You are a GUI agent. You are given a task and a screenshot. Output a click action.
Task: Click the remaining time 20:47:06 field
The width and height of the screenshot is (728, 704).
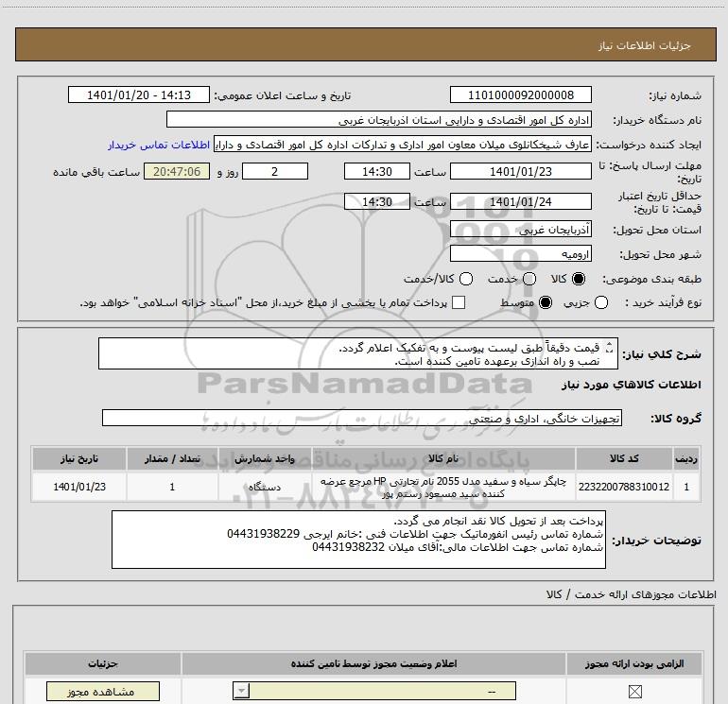click(177, 171)
